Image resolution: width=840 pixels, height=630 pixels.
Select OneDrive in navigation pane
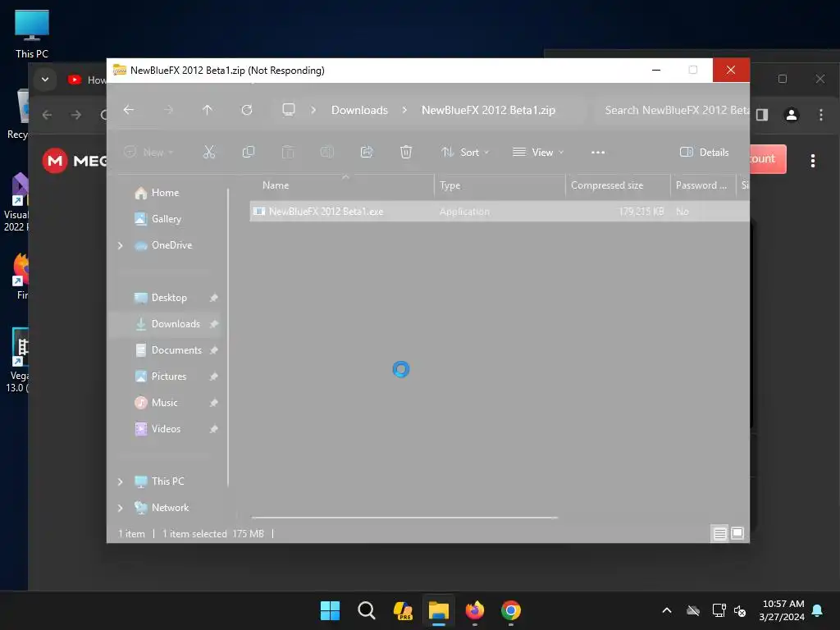[x=171, y=245]
